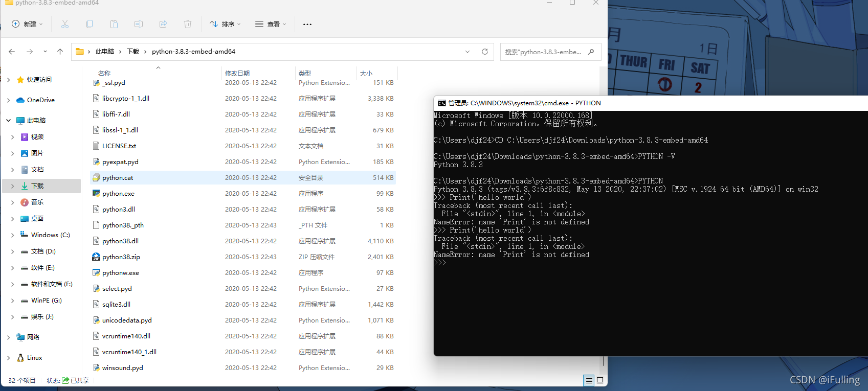Screen dimensions: 868x391
Task: Collapse the 此电脑 tree node
Action: pyautogui.click(x=9, y=121)
